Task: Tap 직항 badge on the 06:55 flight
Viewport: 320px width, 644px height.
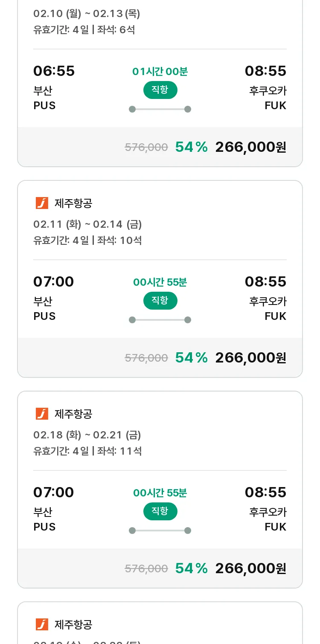Action: [160, 90]
